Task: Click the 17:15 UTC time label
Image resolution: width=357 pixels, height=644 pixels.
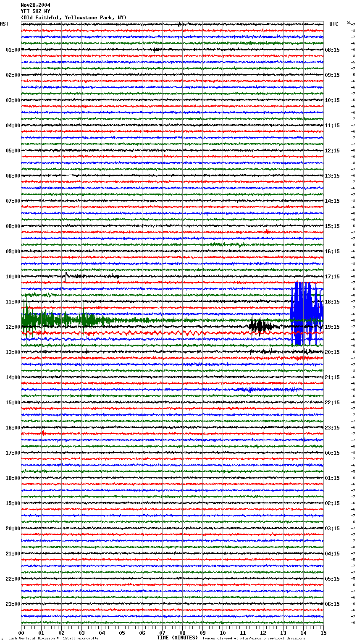Action: [x=332, y=277]
